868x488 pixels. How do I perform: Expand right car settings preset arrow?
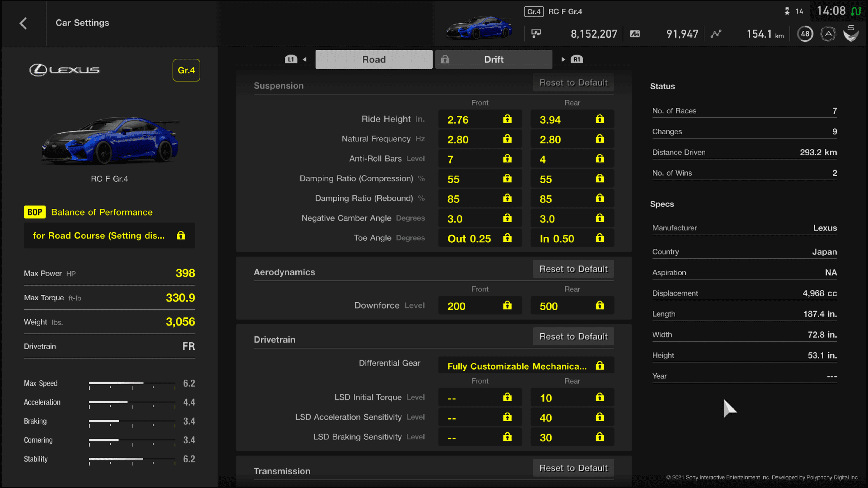(563, 59)
